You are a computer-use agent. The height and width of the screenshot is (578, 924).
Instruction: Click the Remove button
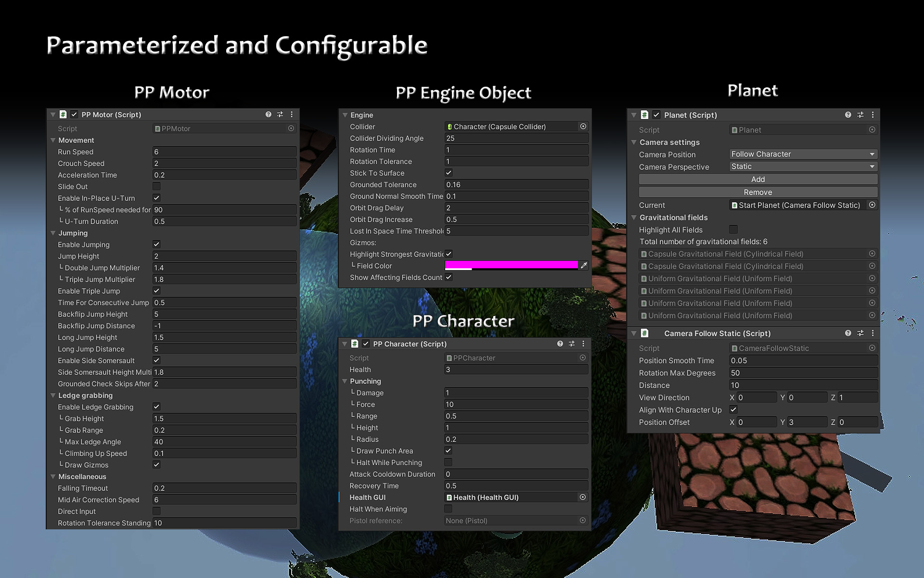coord(758,192)
